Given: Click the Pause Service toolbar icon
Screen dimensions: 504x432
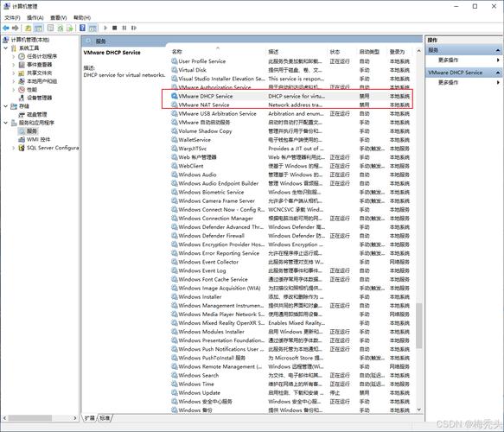Looking at the screenshot, I should (x=124, y=28).
